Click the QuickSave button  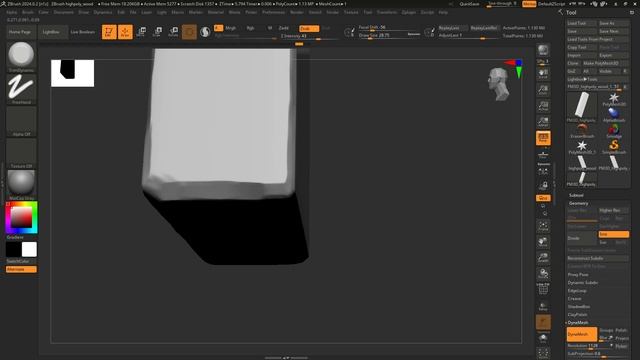pyautogui.click(x=469, y=4)
